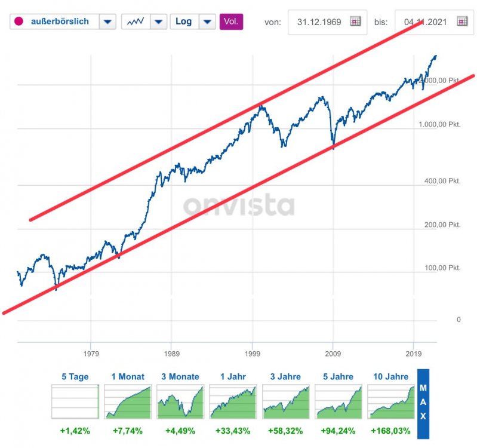Open the 'von' start date calendar
This screenshot has width=477, height=448.
[x=356, y=22]
